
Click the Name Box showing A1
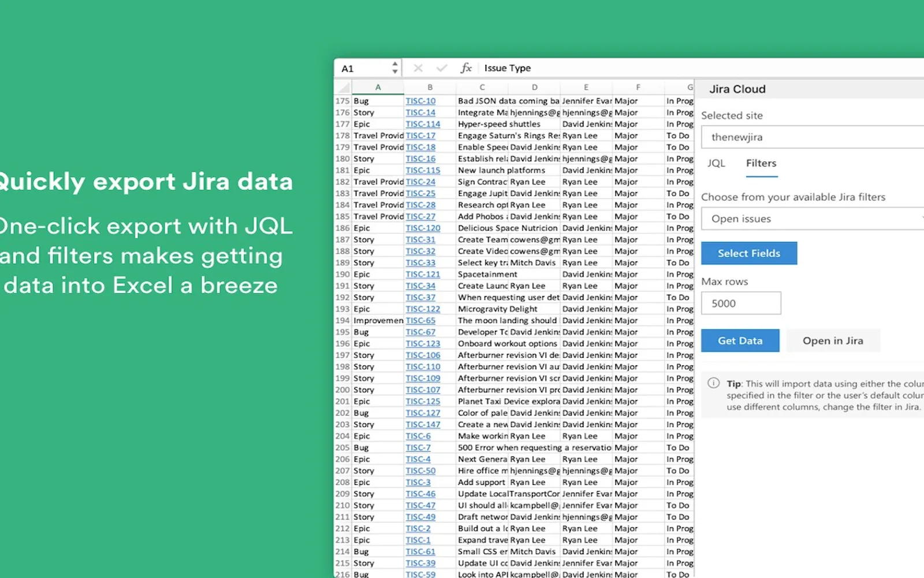point(363,68)
